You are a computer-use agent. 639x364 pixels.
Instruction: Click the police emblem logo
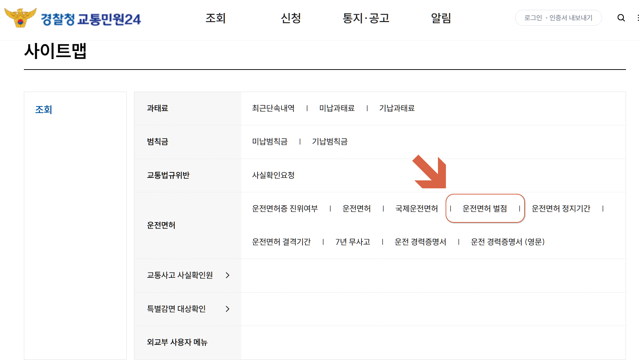[20, 17]
